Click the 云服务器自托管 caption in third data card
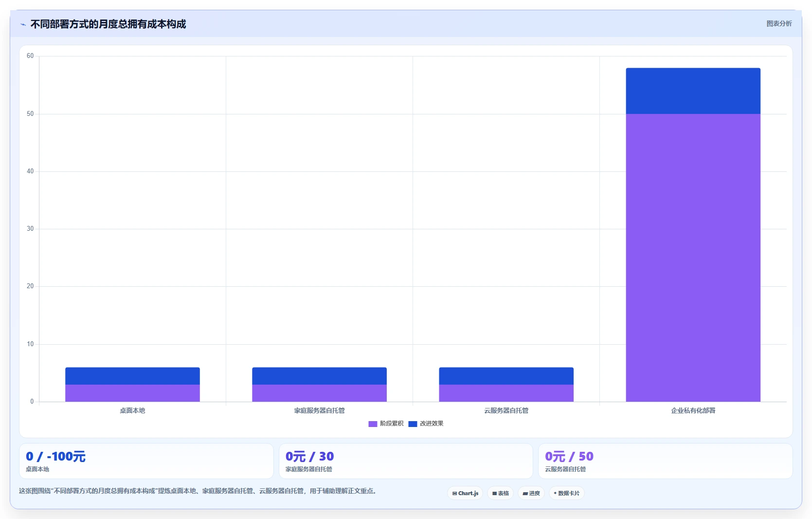This screenshot has height=519, width=812. pos(565,469)
